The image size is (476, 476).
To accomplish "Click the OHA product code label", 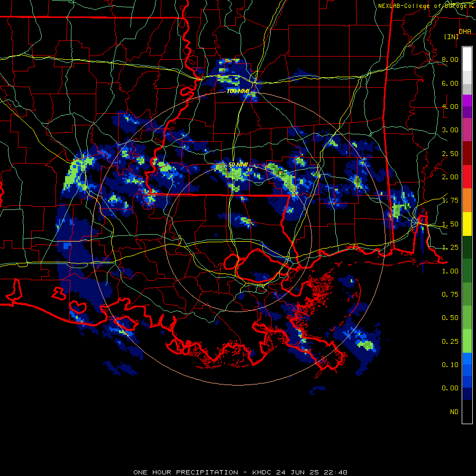I will click(x=465, y=31).
